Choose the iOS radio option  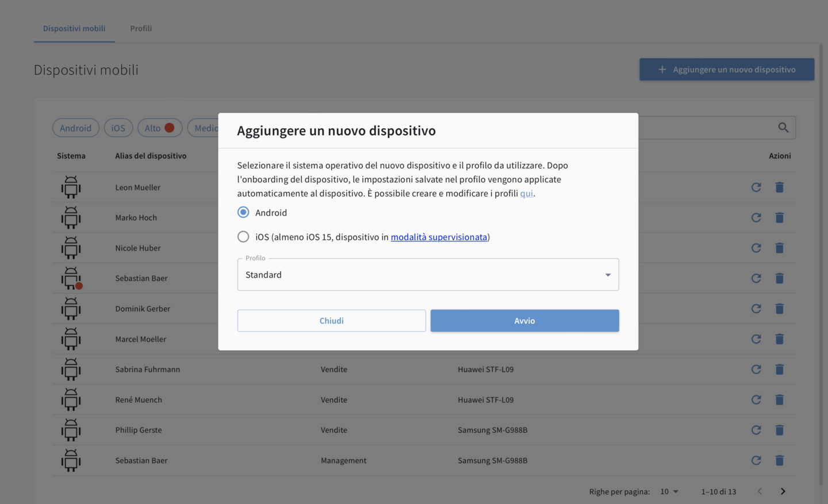243,237
